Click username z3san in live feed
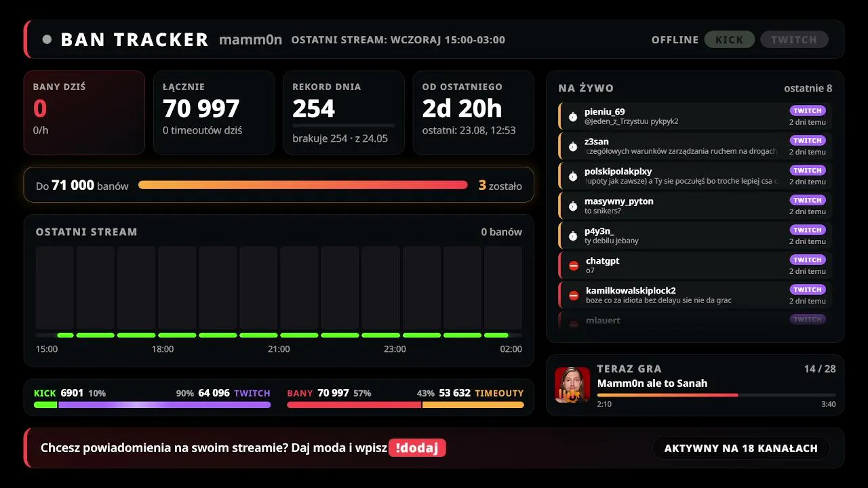 pos(597,142)
